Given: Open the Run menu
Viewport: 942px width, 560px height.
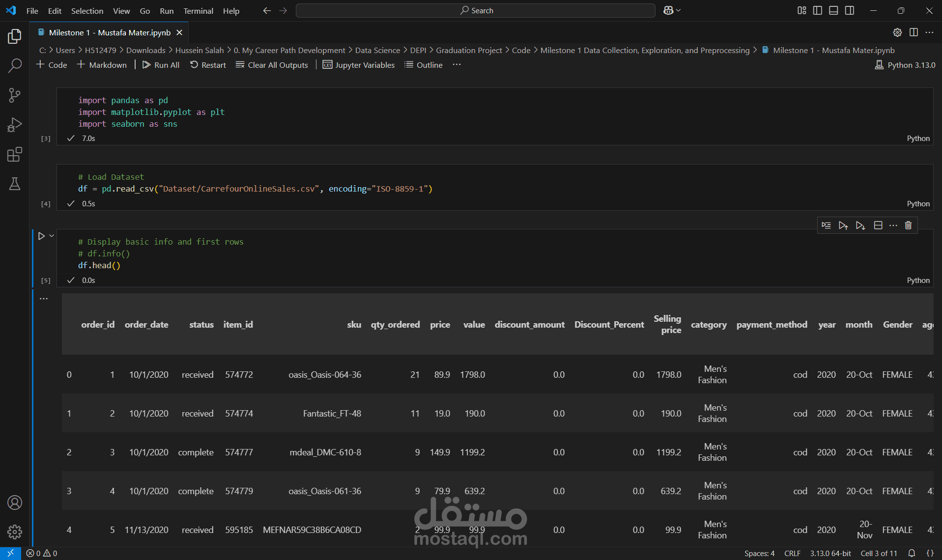Looking at the screenshot, I should point(167,11).
